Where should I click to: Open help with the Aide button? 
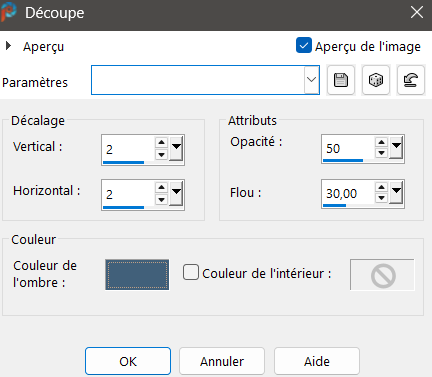[317, 361]
